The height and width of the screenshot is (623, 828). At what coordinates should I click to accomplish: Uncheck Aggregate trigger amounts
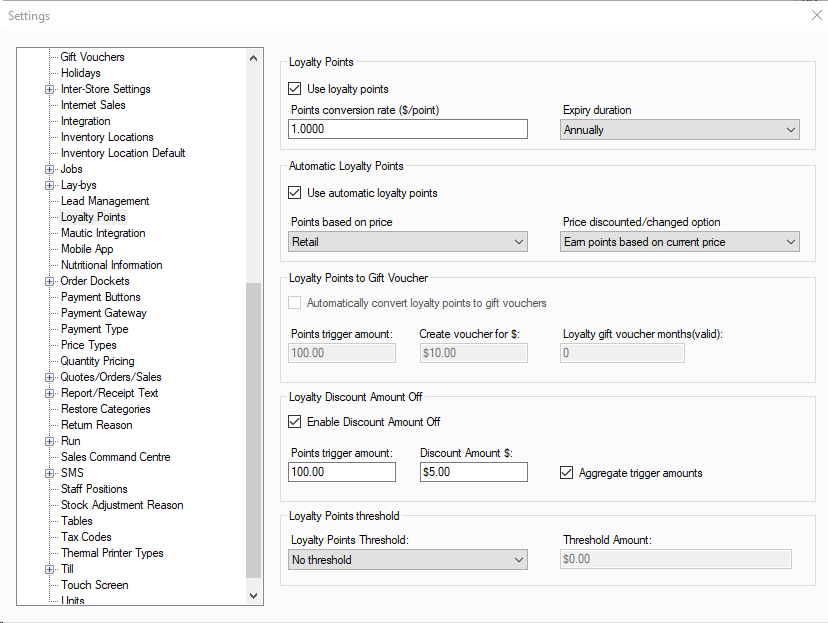point(566,473)
